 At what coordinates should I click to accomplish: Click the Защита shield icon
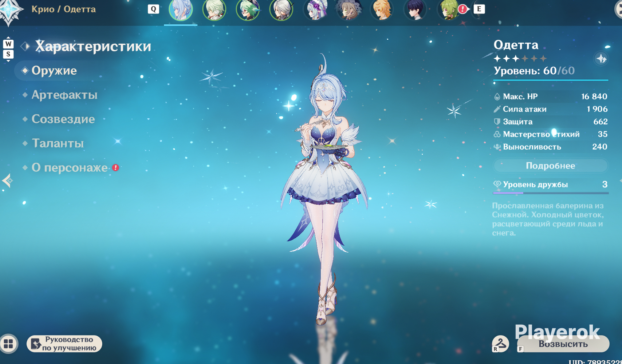(x=497, y=122)
